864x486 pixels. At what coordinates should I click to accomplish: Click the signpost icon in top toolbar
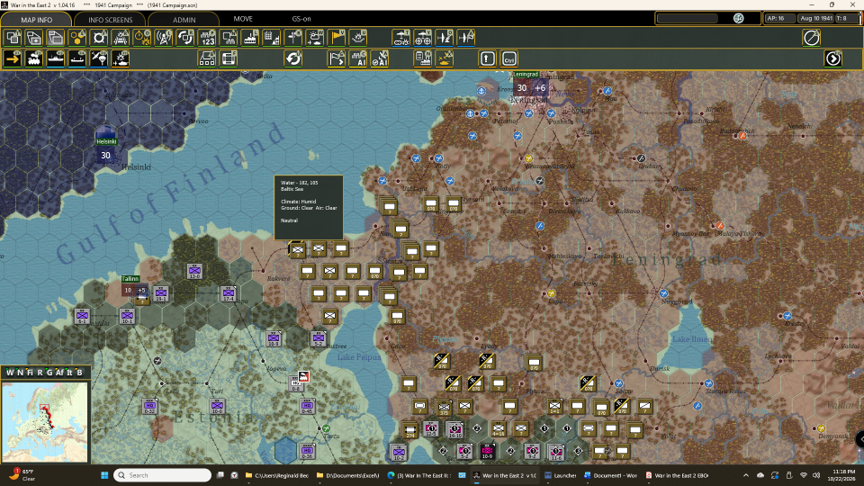(294, 37)
